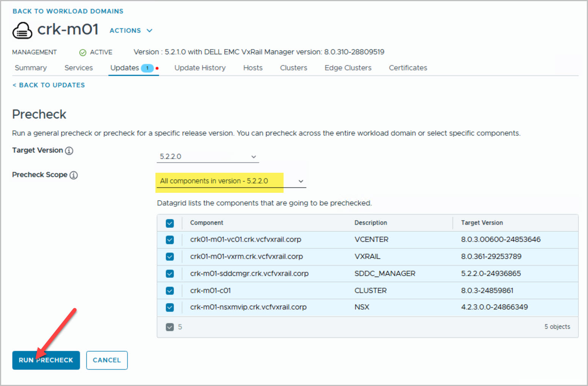588x386 pixels.
Task: Open the Actions dropdown menu
Action: coord(131,31)
